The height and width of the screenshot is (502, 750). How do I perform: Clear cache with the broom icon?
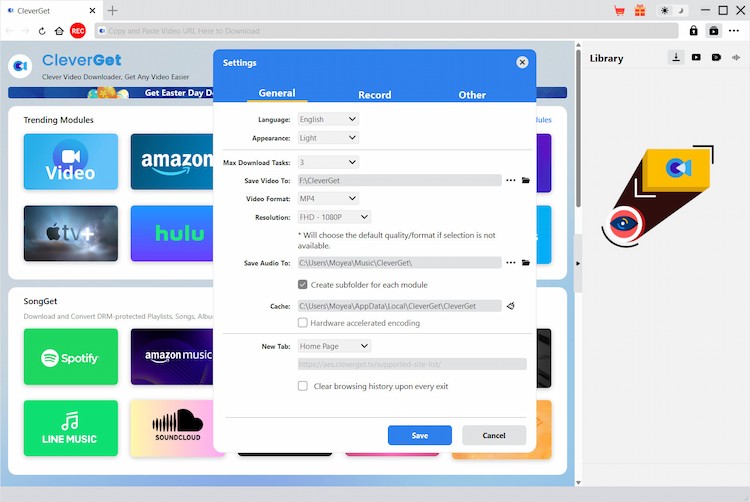511,306
